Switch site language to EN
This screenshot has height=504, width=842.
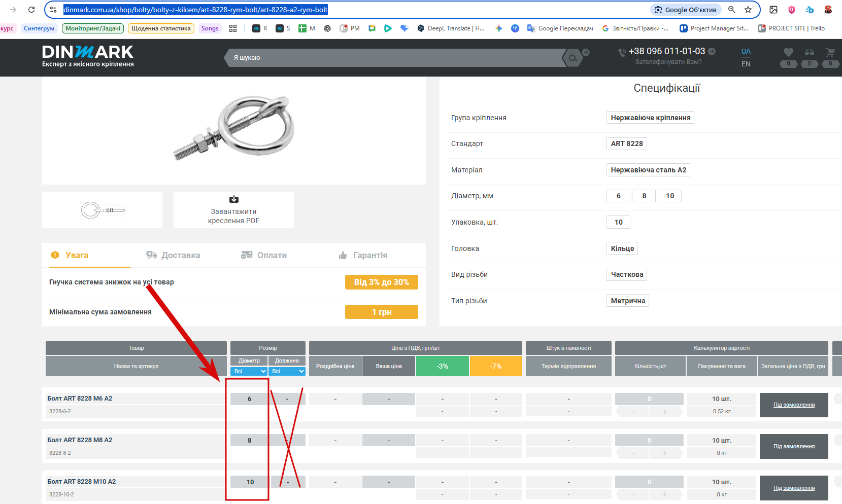coord(746,64)
